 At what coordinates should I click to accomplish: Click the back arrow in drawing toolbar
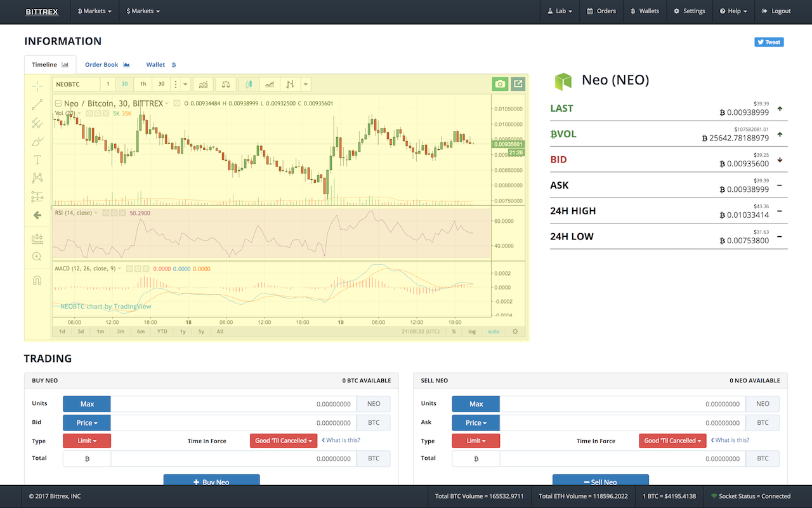coord(37,215)
